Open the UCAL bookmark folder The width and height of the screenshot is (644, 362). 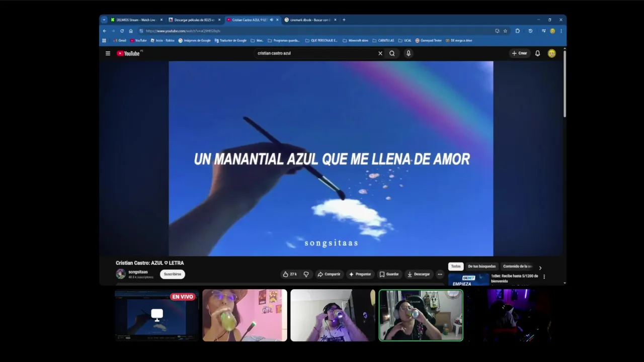coord(405,40)
